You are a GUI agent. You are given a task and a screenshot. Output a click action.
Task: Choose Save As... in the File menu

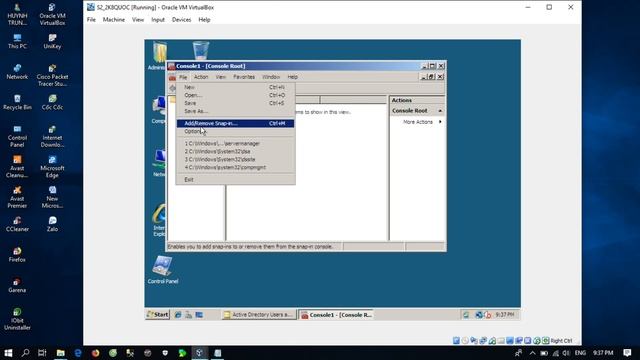pyautogui.click(x=235, y=111)
